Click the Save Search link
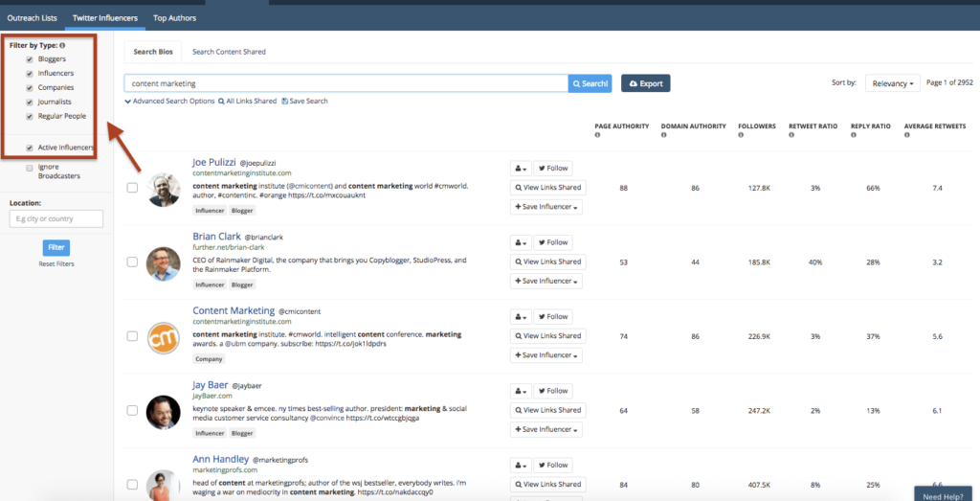 [x=305, y=101]
